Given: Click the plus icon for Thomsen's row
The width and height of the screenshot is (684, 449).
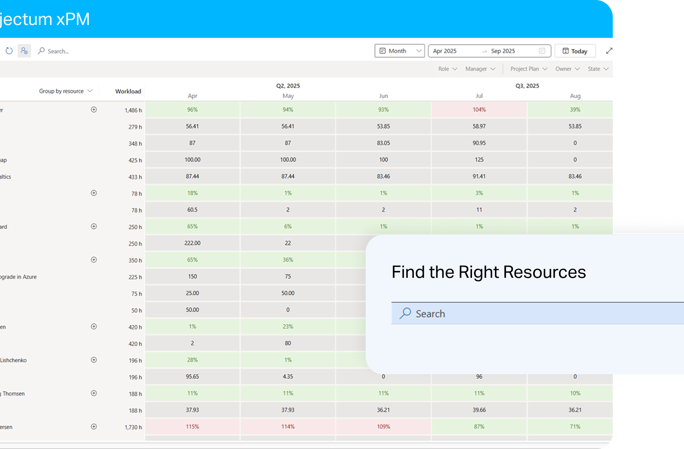Looking at the screenshot, I should point(94,393).
